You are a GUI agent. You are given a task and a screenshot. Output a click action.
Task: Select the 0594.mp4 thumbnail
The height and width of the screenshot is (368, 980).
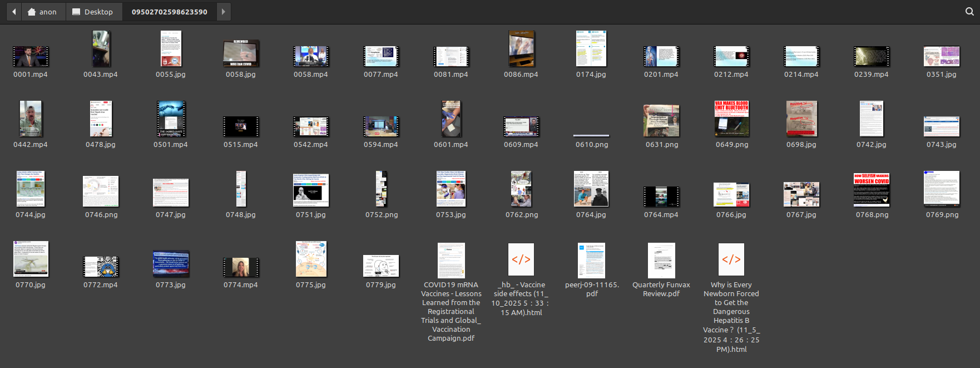(381, 126)
